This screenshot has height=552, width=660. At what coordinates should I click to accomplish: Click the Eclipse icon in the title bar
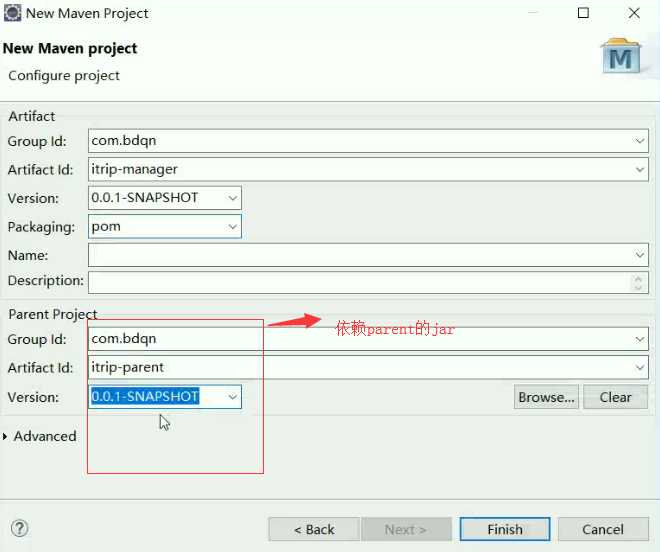(12, 13)
